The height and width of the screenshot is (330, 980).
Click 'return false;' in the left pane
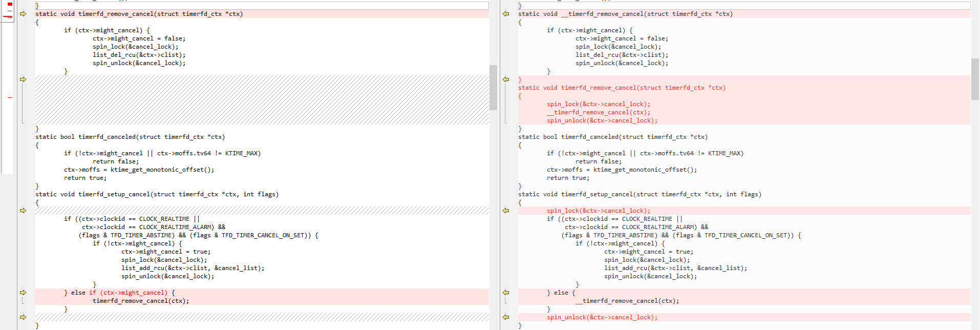(x=116, y=161)
